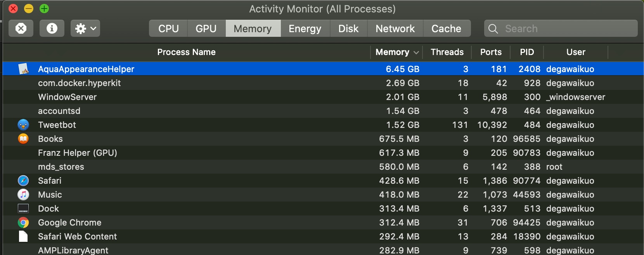
Task: Click the 617.3 MB memory value
Action: click(x=399, y=153)
